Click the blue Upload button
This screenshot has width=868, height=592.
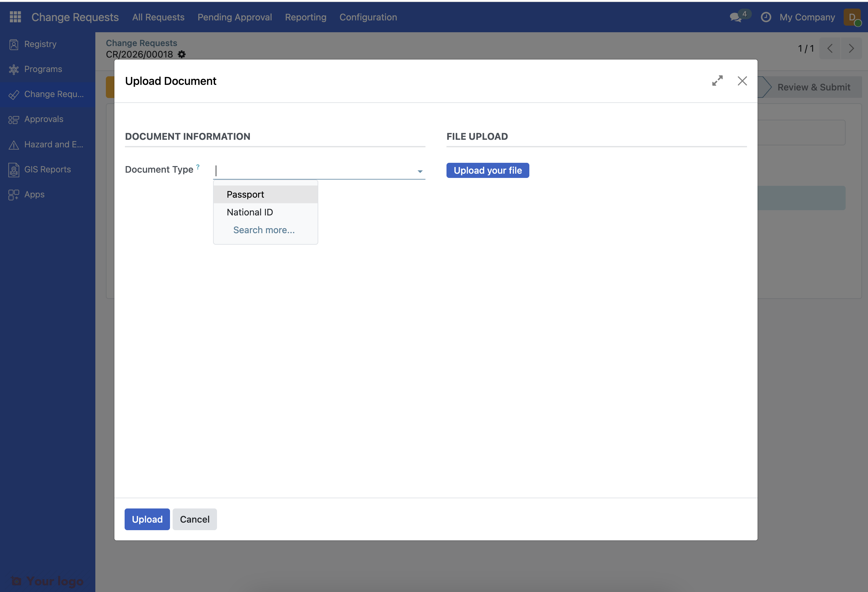tap(147, 519)
